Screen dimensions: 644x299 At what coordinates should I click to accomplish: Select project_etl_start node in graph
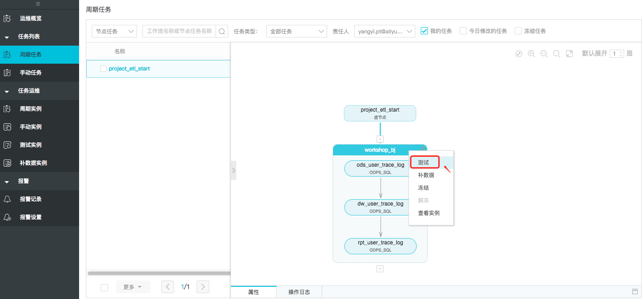(380, 113)
